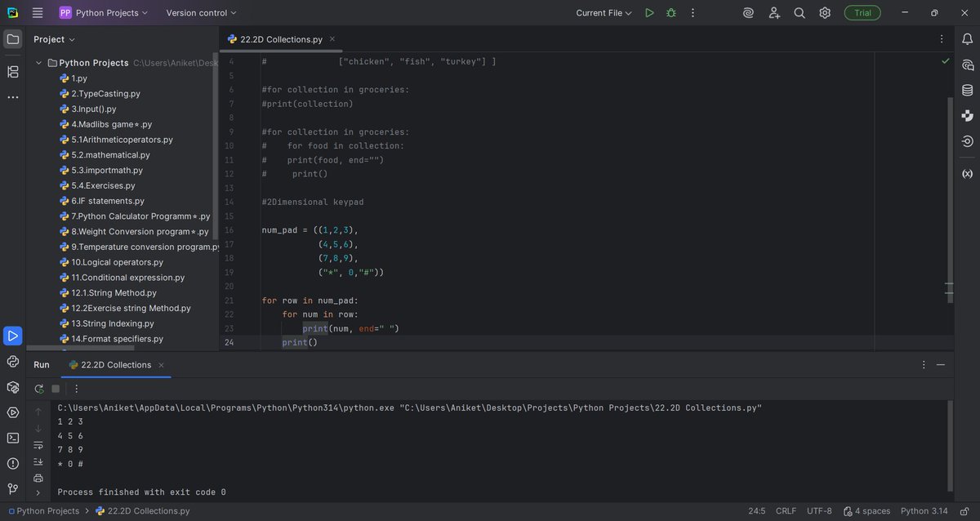Open Git version control tool window icon
This screenshot has height=521, width=980.
tap(13, 488)
